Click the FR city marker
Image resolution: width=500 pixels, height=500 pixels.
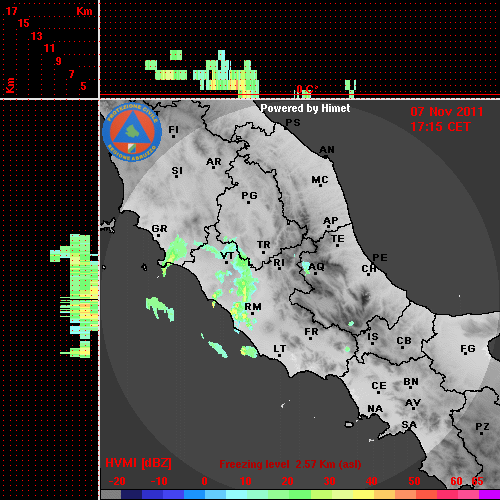tap(311, 333)
